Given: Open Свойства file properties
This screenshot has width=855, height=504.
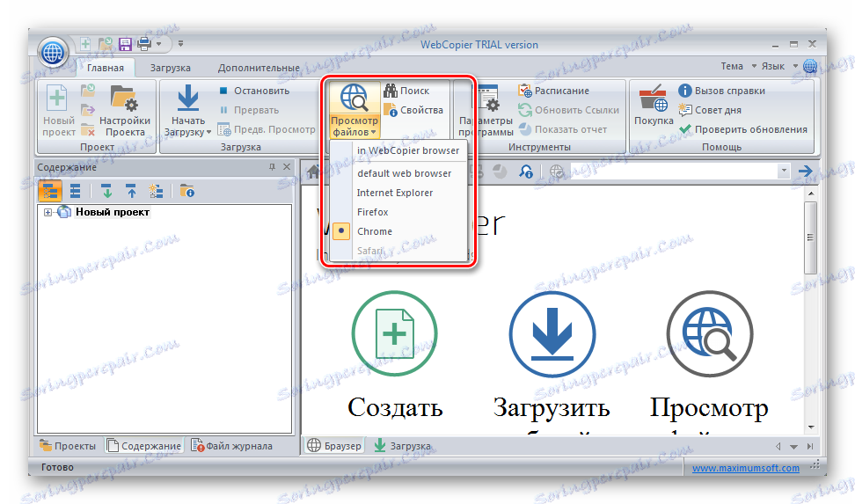Looking at the screenshot, I should click(413, 110).
